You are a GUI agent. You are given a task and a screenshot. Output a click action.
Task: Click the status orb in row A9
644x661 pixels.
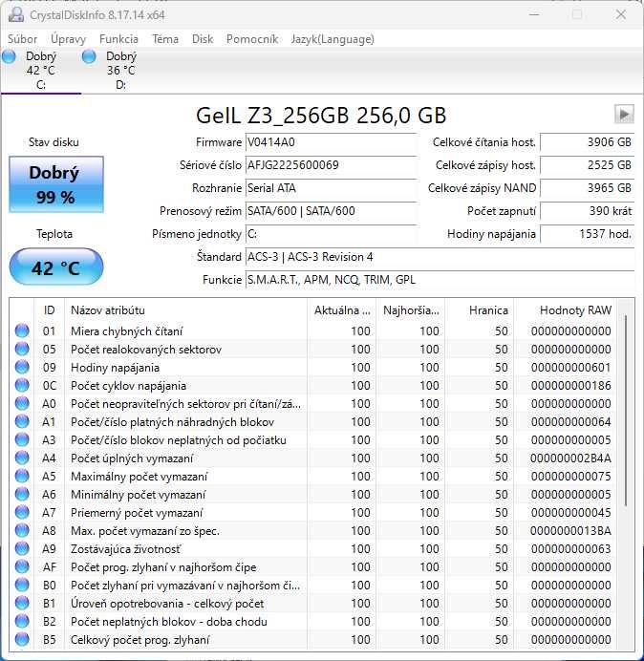pyautogui.click(x=22, y=548)
